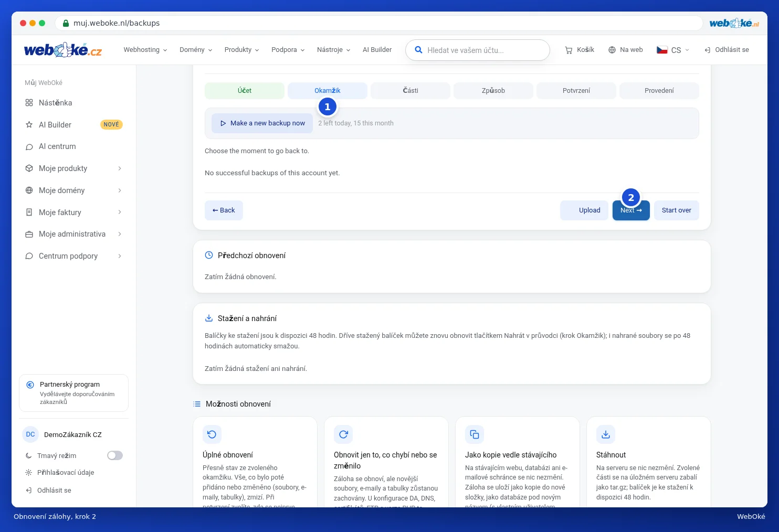
Task: Open the Podpora dropdown menu
Action: click(x=288, y=50)
